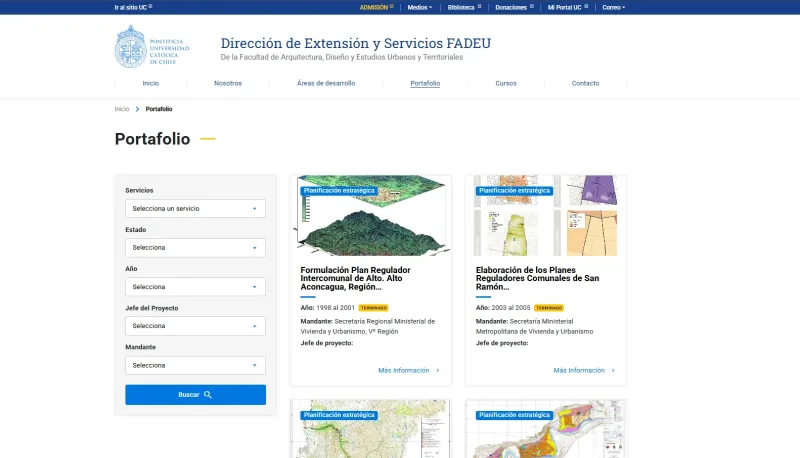
Task: Click Terminado badge on 2003 al 2005 project
Action: (549, 308)
